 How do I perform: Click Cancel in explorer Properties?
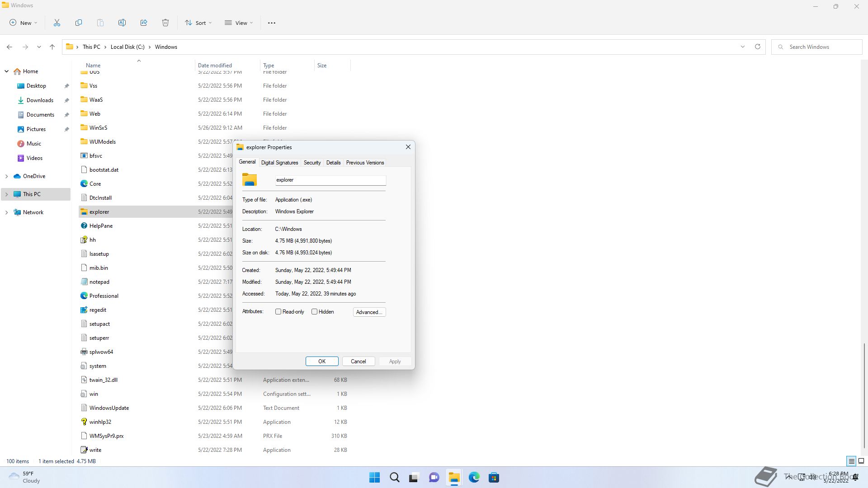coord(359,361)
